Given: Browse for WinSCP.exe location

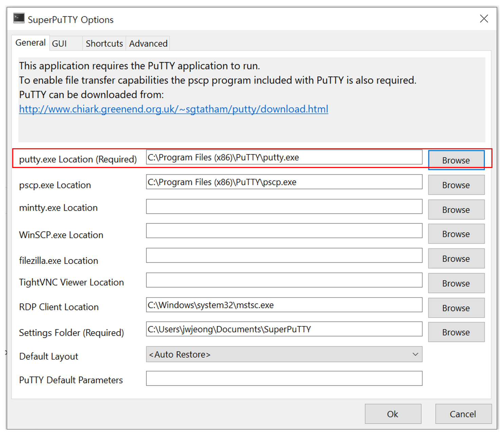Looking at the screenshot, I should (x=456, y=234).
